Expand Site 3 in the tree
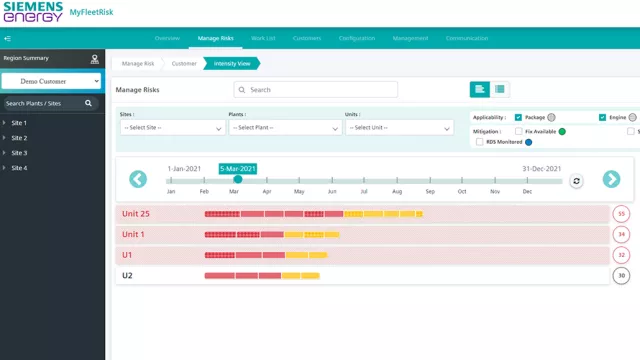This screenshot has height=360, width=640. 4,153
